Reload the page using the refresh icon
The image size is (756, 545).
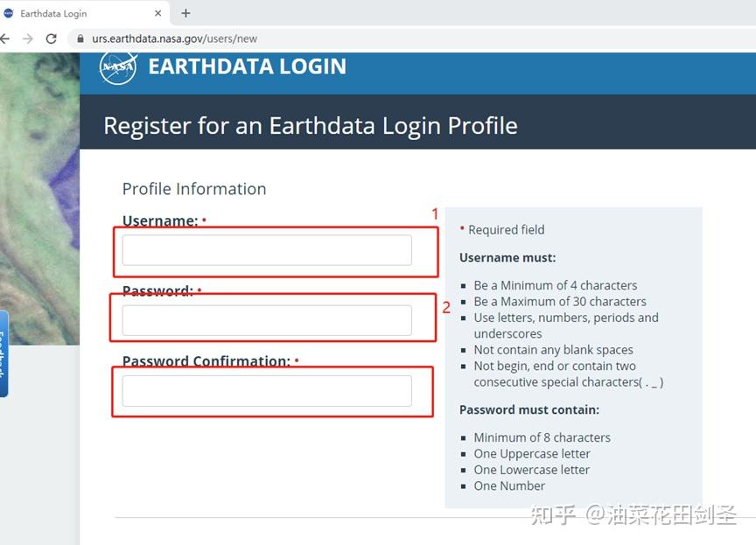(x=51, y=38)
